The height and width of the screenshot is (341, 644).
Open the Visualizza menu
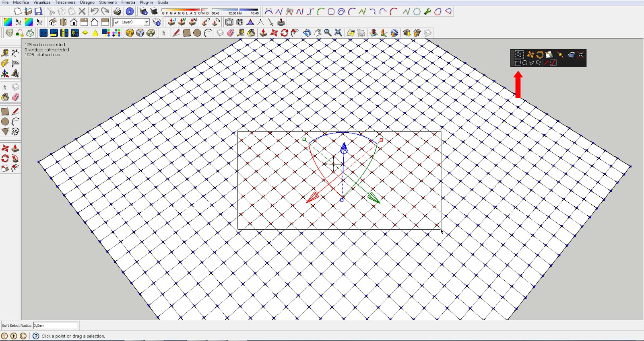[x=42, y=2]
